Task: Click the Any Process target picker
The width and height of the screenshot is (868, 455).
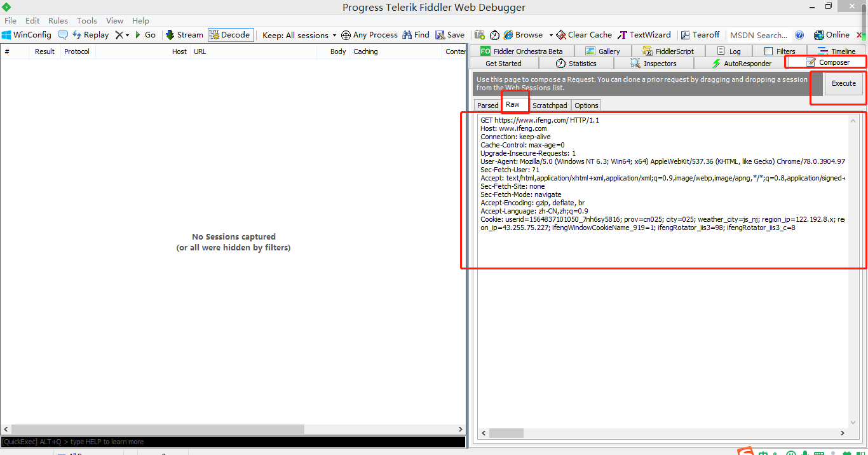Action: [369, 35]
